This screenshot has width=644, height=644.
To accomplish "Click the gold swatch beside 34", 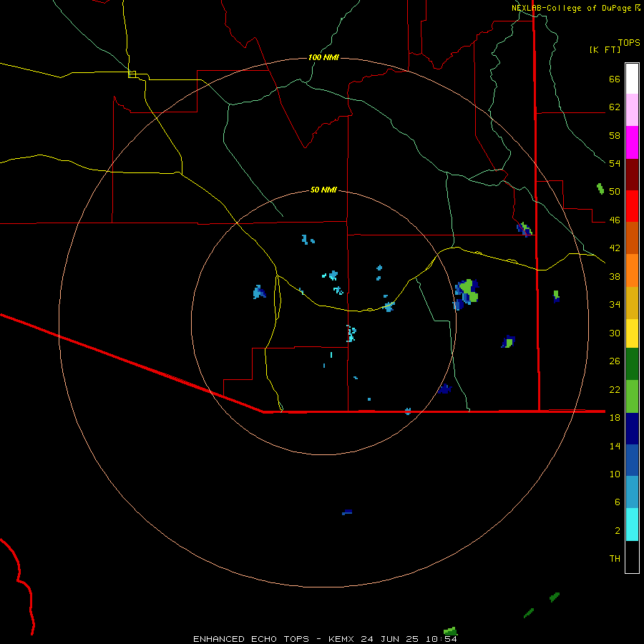I will point(632,303).
